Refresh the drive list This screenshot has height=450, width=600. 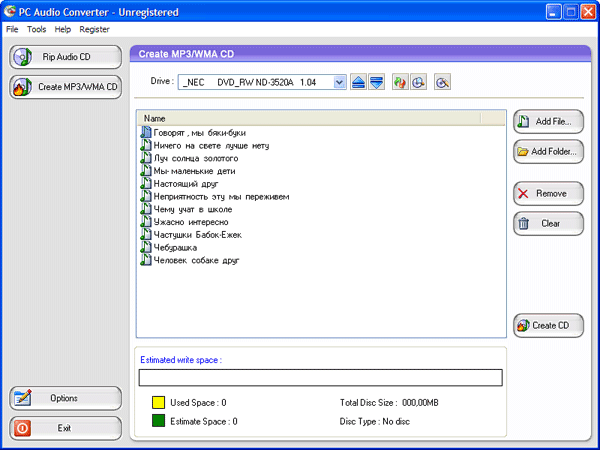(x=400, y=82)
